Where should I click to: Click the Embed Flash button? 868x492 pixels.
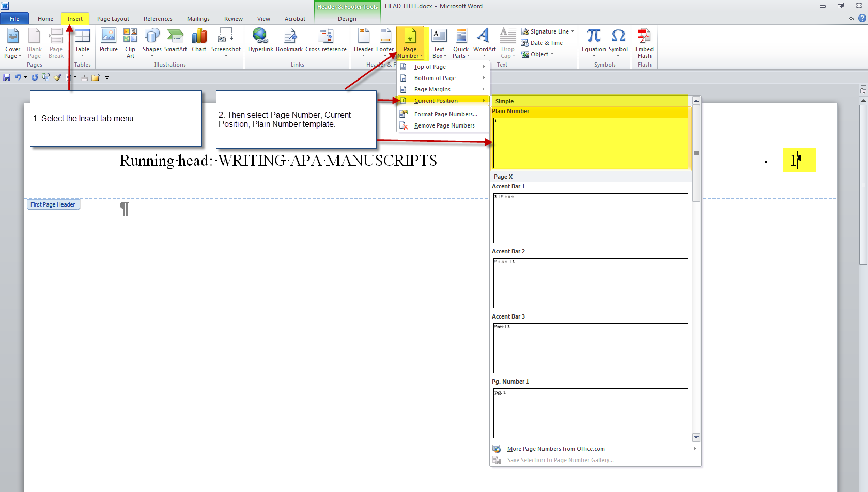(644, 43)
